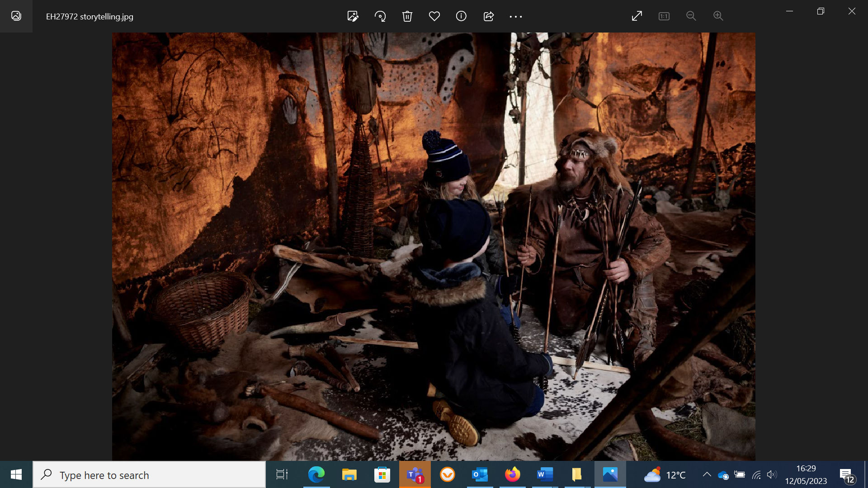Delete the photo with trash icon
The height and width of the screenshot is (488, 868).
pyautogui.click(x=407, y=16)
